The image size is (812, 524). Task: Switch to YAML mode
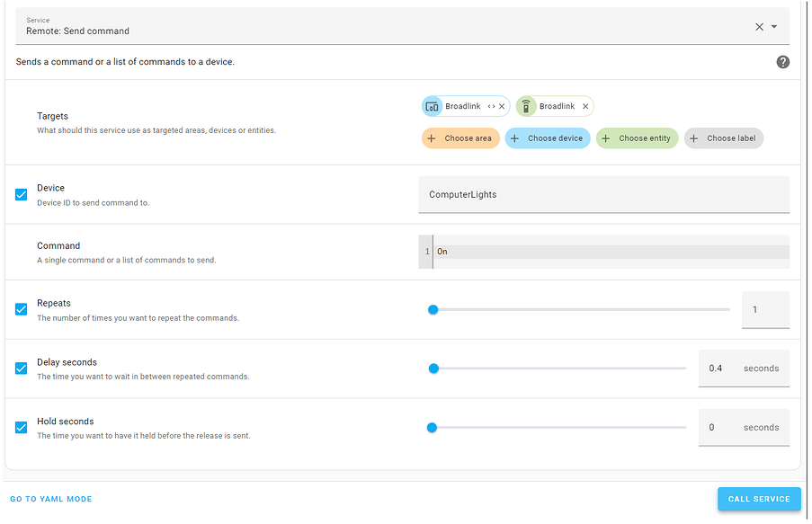click(x=51, y=499)
